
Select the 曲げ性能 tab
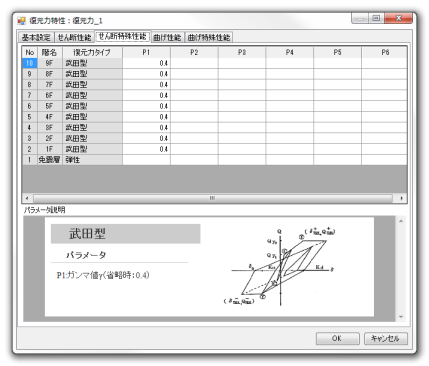(x=167, y=37)
